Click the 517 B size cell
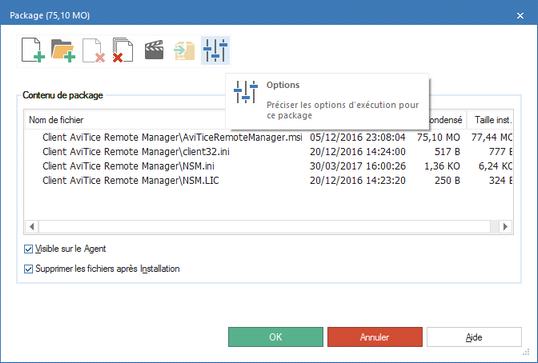This screenshot has height=363, width=538. [447, 152]
